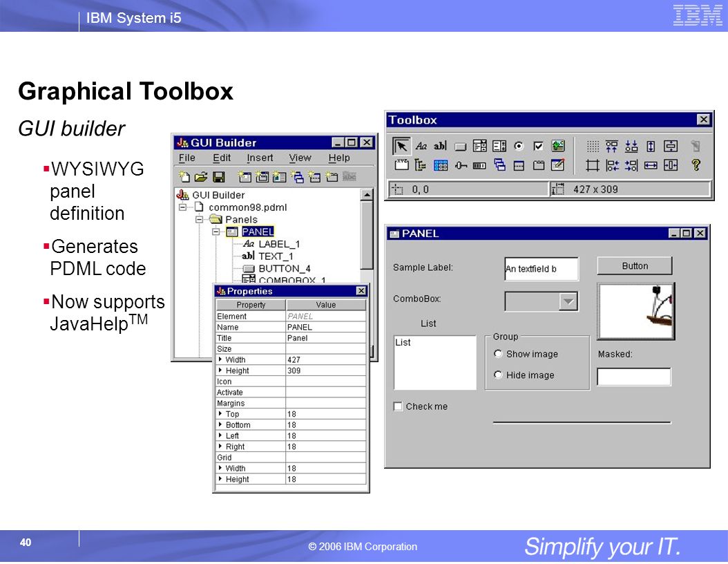Click the save floppy disk icon
Screen dimensions: 728x564
pyautogui.click(x=218, y=176)
